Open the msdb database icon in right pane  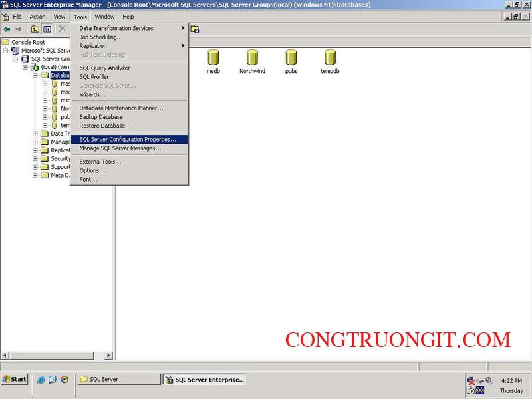point(213,57)
